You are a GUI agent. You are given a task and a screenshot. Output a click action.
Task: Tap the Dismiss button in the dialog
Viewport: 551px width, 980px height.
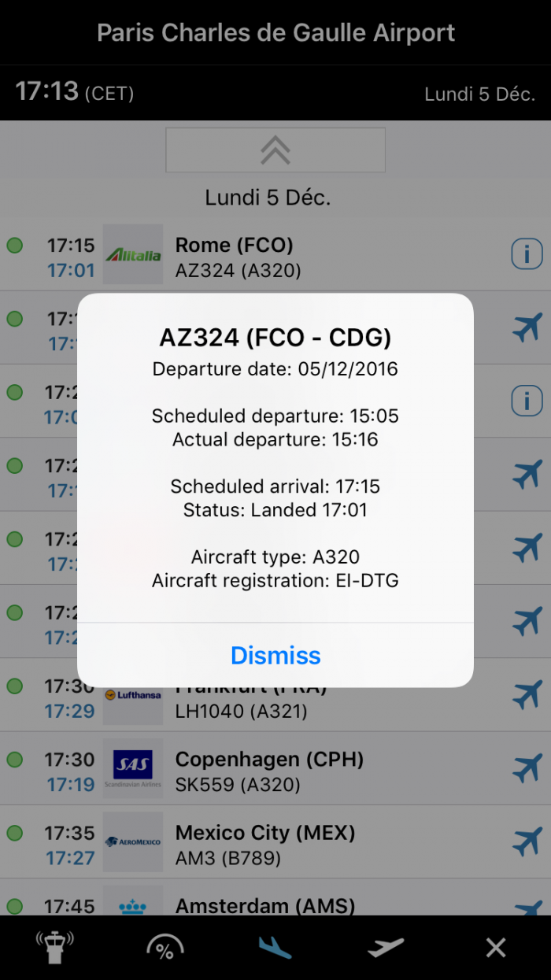275,656
